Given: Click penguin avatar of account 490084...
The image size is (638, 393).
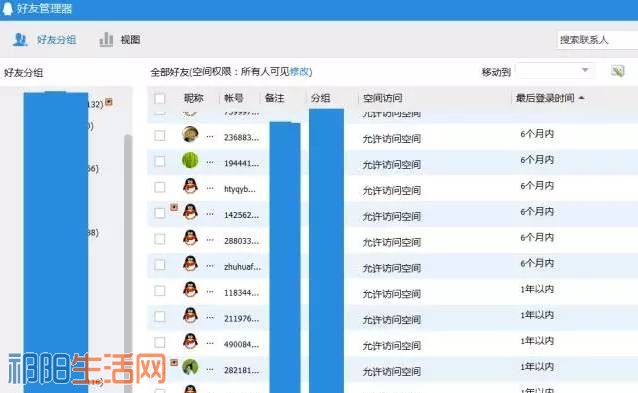Looking at the screenshot, I should (x=190, y=341).
